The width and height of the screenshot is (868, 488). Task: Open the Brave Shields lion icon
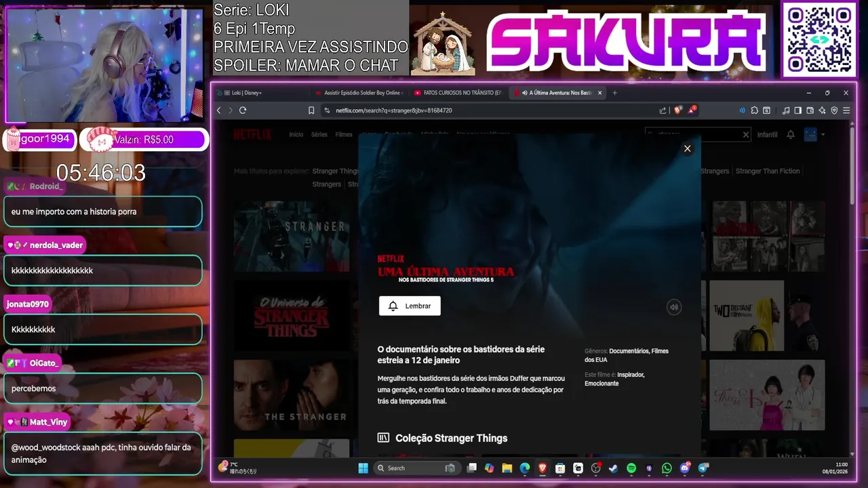click(678, 110)
